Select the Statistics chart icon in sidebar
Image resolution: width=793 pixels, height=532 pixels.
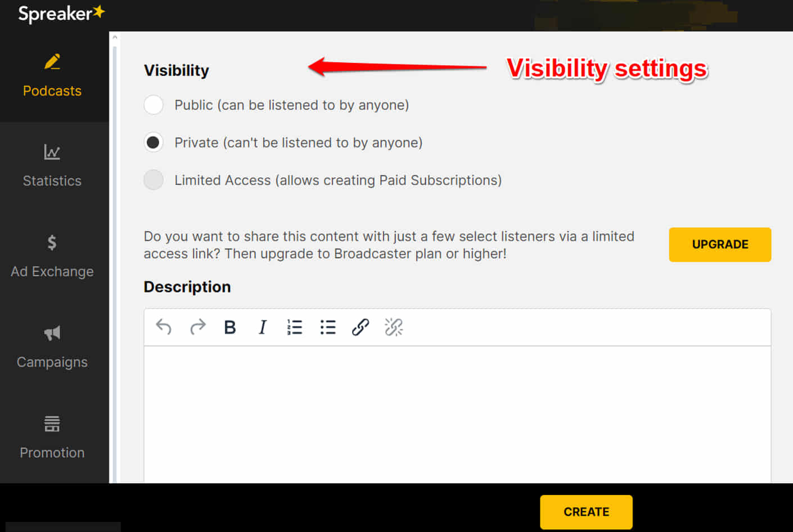coord(52,152)
